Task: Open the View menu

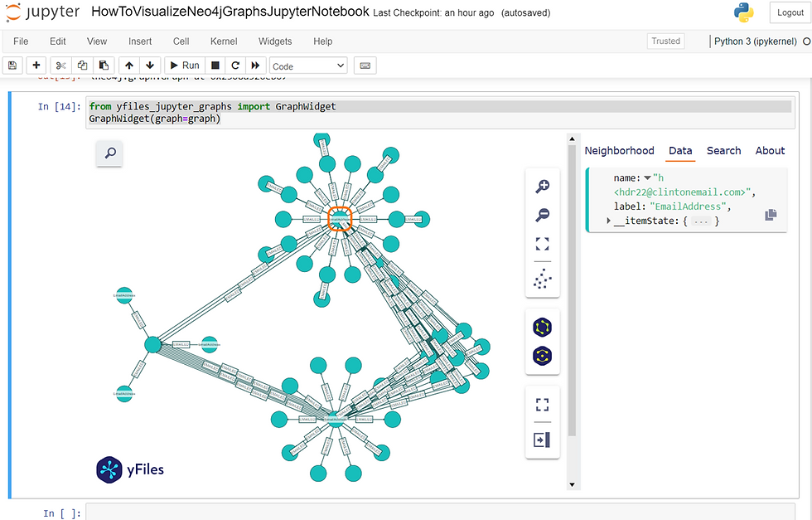Action: (x=97, y=41)
